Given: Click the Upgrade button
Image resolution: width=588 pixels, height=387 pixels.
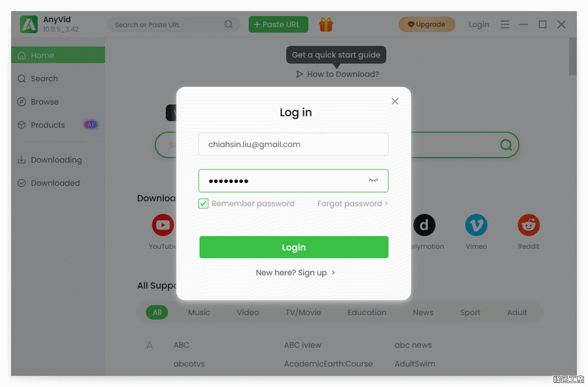Looking at the screenshot, I should [427, 24].
